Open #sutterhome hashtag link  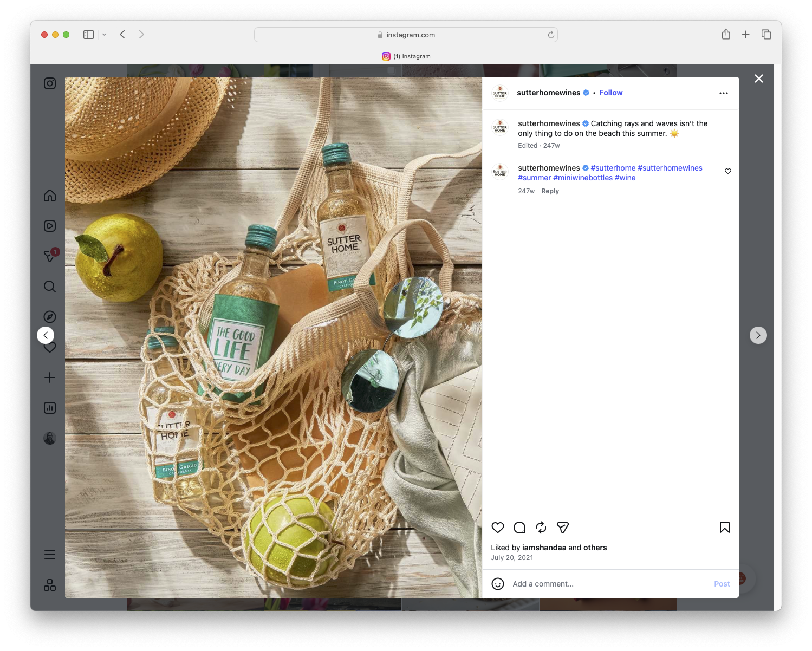pyautogui.click(x=613, y=168)
